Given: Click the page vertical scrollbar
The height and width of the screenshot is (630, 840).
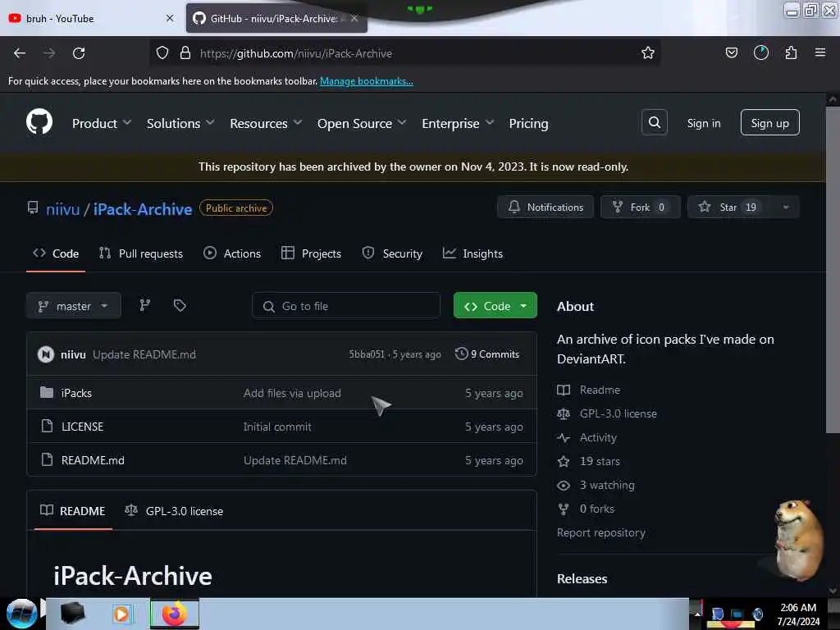Looking at the screenshot, I should 832,268.
